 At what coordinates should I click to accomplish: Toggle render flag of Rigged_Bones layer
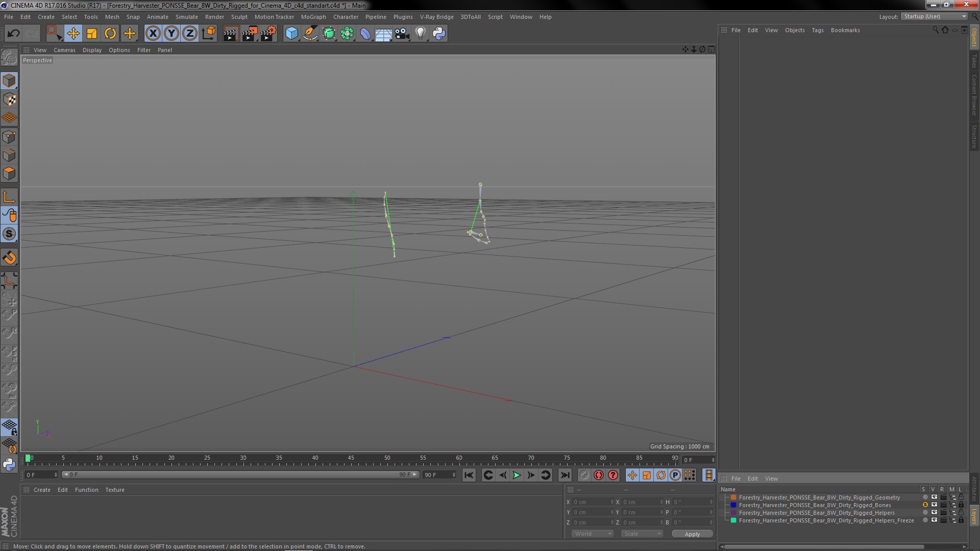point(943,505)
